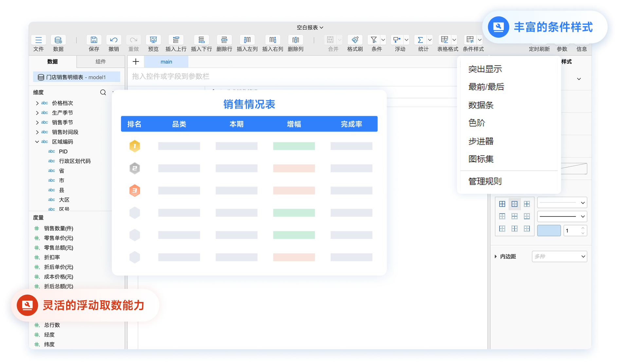Click the blue border color swatch

549,231
